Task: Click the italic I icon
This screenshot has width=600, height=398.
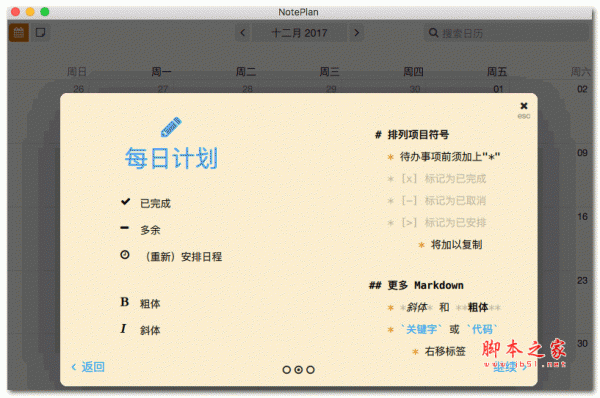Action: (123, 329)
